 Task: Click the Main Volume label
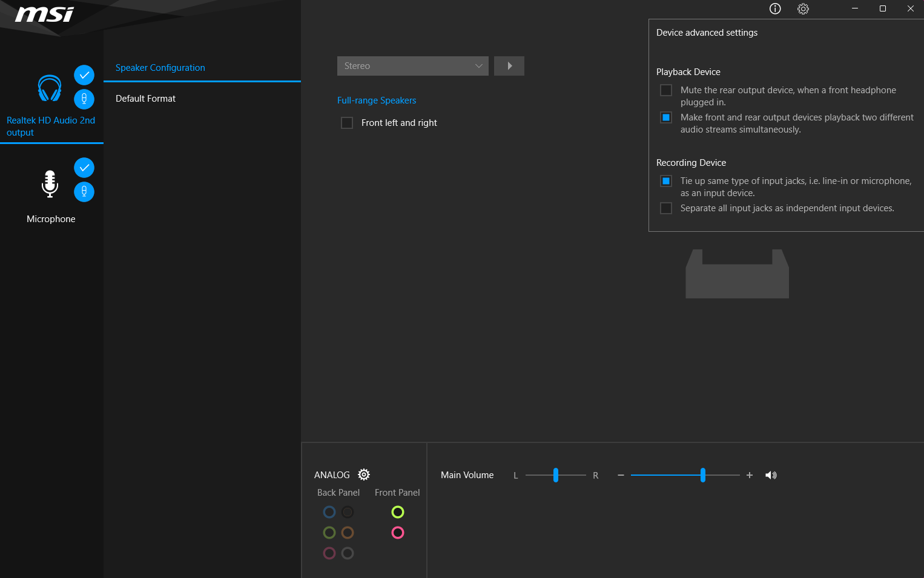click(467, 475)
